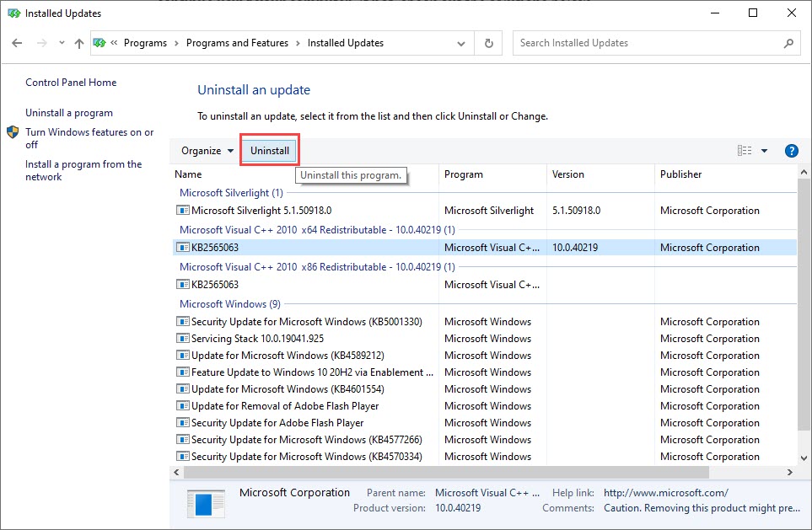Expand the chevron after Programs and Features
This screenshot has width=812, height=530.
pos(298,43)
